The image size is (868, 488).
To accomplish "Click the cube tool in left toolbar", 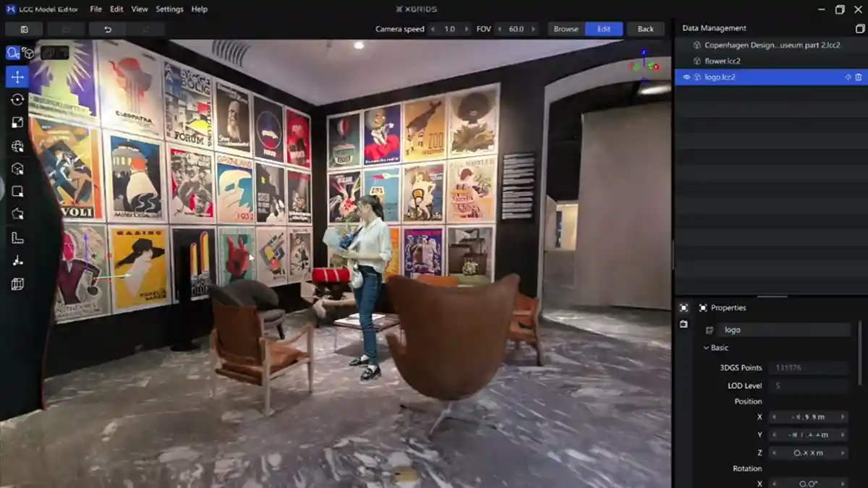I will pyautogui.click(x=17, y=169).
